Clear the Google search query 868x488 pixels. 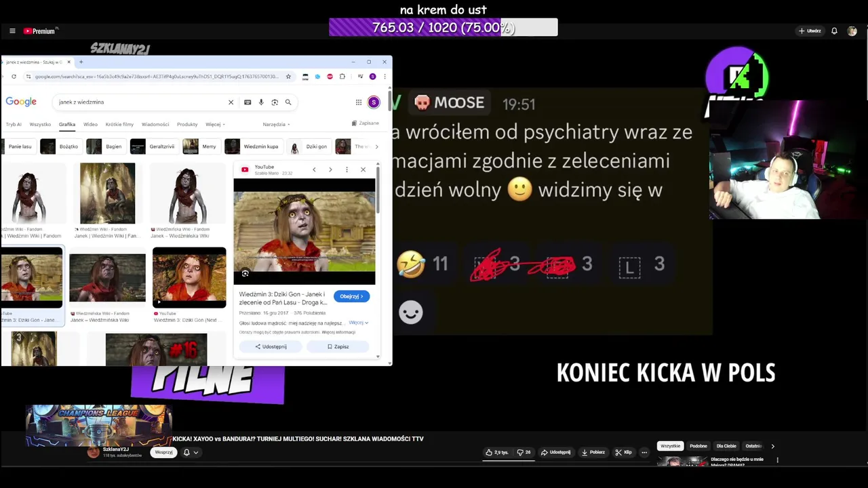[231, 102]
